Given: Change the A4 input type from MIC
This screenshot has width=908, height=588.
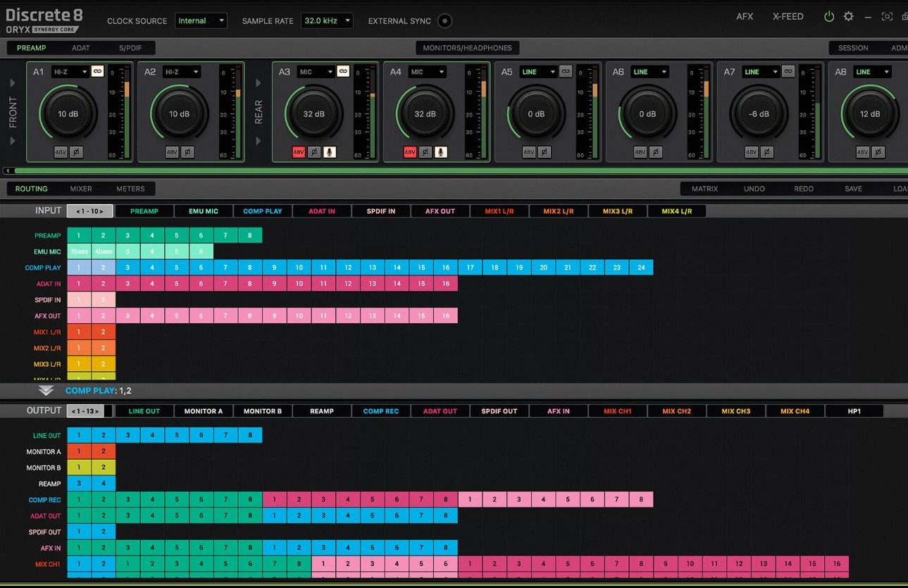Looking at the screenshot, I should [x=428, y=72].
